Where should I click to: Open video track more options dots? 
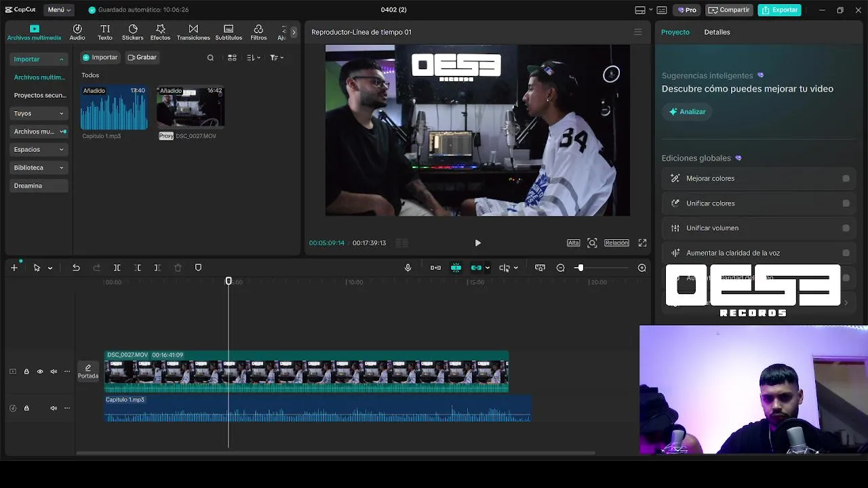(x=66, y=371)
